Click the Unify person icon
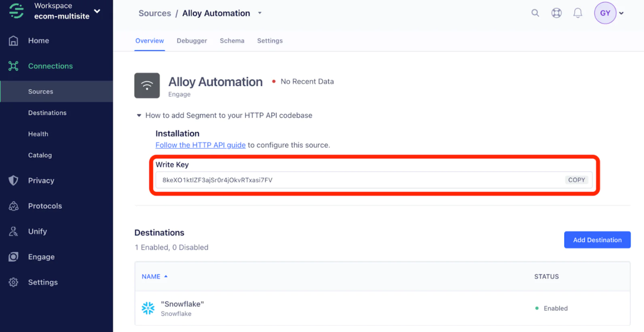Viewport: 644px width, 332px height. click(13, 232)
